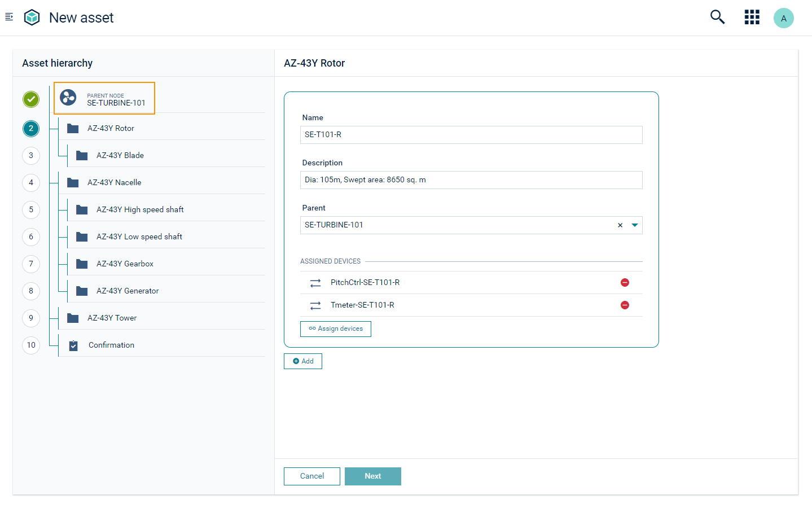Click Tmeter-SE-T101-R device name
Image resolution: width=812 pixels, height=508 pixels.
click(x=362, y=305)
